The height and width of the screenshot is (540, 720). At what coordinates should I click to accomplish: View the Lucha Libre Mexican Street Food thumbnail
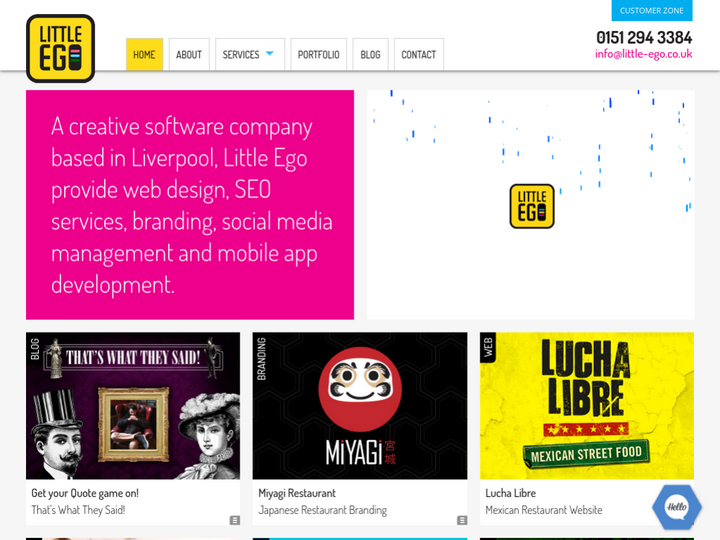pos(587,406)
